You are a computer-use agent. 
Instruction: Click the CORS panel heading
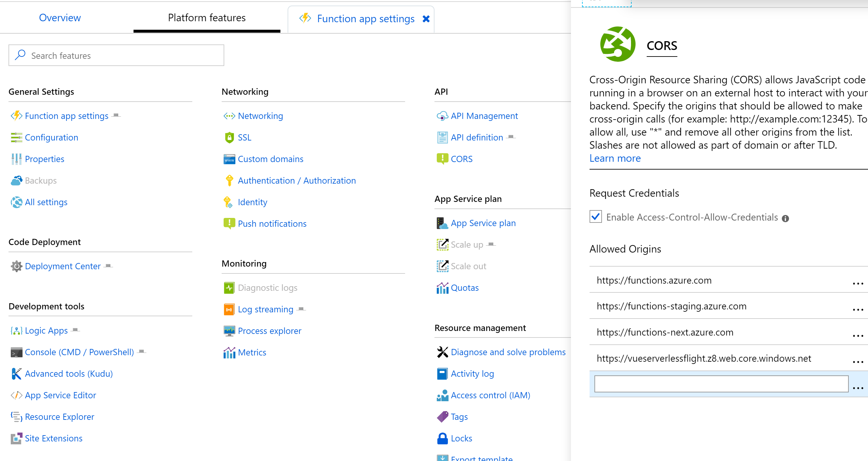pos(662,45)
